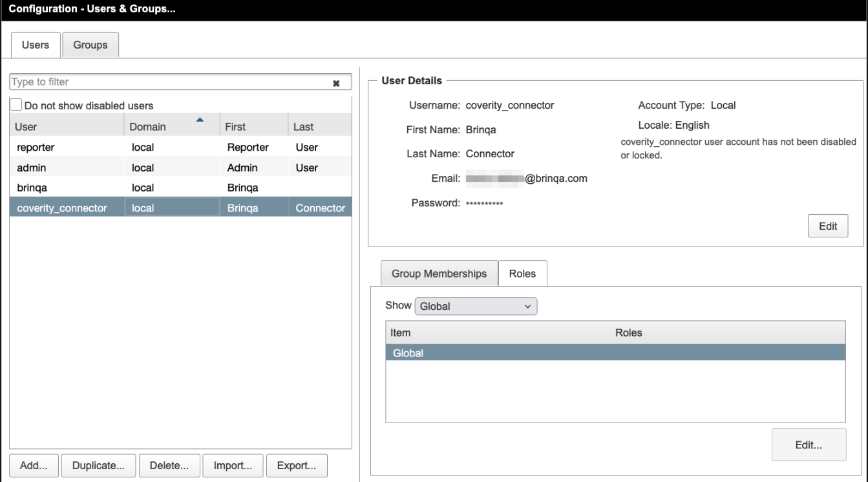Clear the filter with the x icon
Screen dimensions: 868x482
click(x=336, y=83)
